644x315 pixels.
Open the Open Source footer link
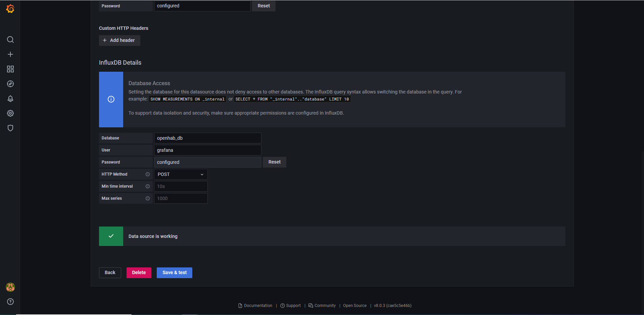[x=355, y=306]
